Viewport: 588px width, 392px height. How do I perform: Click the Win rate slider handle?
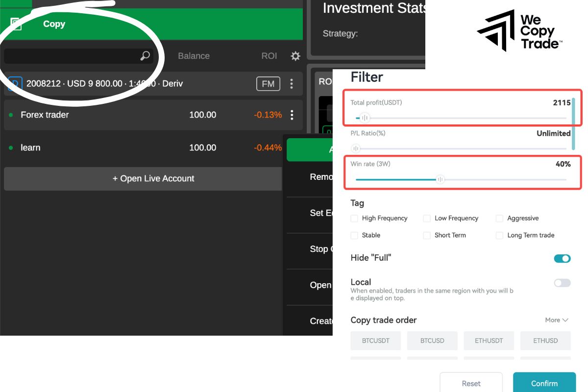point(440,179)
